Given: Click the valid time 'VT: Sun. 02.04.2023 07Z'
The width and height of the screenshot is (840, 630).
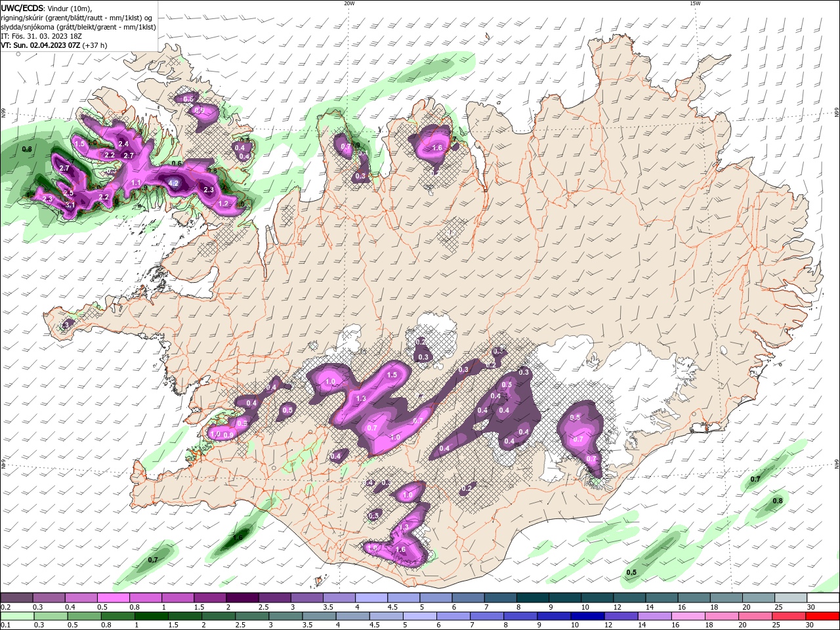Looking at the screenshot, I should point(41,45).
